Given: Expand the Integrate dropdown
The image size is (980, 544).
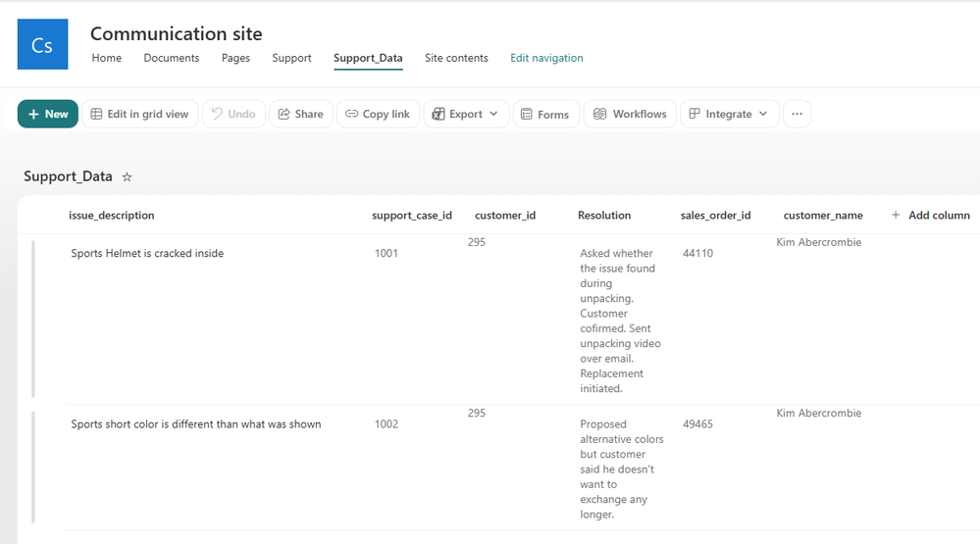Looking at the screenshot, I should click(729, 114).
